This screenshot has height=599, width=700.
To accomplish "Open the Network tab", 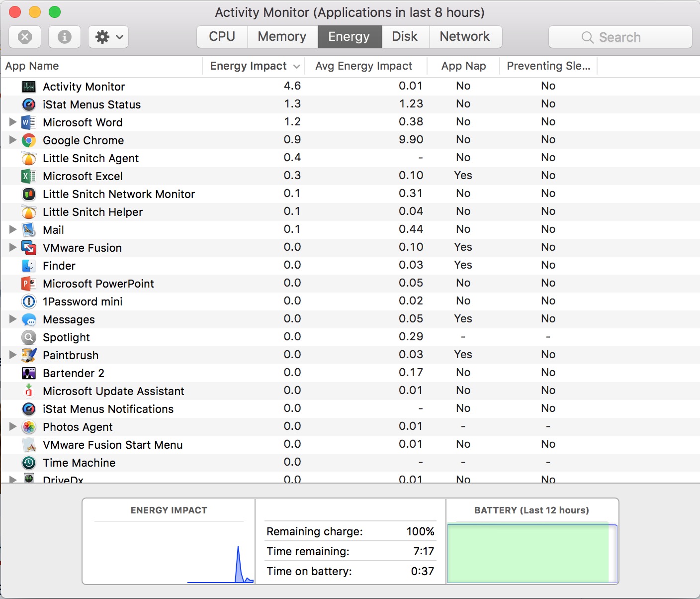I will point(465,37).
